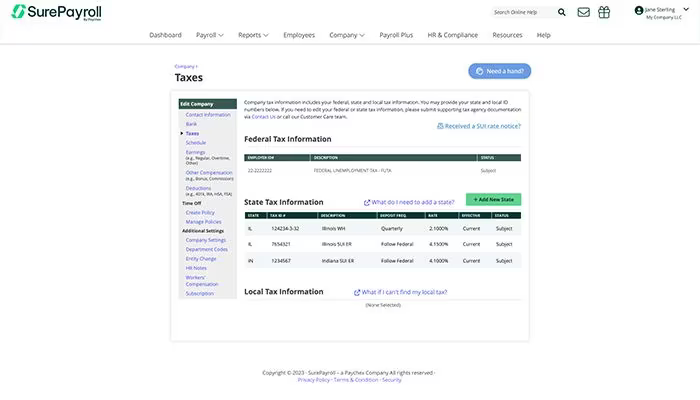Open Workers' Compensation link

point(202,281)
